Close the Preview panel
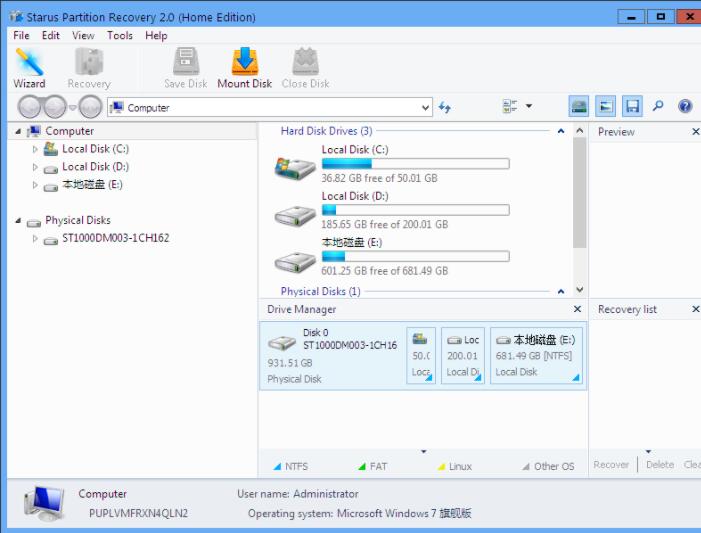 click(x=696, y=131)
